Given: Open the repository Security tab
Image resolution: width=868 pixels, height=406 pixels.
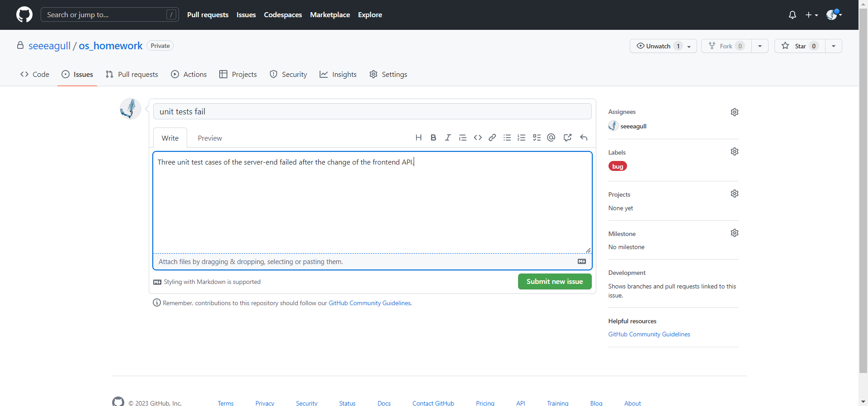Looking at the screenshot, I should (288, 74).
